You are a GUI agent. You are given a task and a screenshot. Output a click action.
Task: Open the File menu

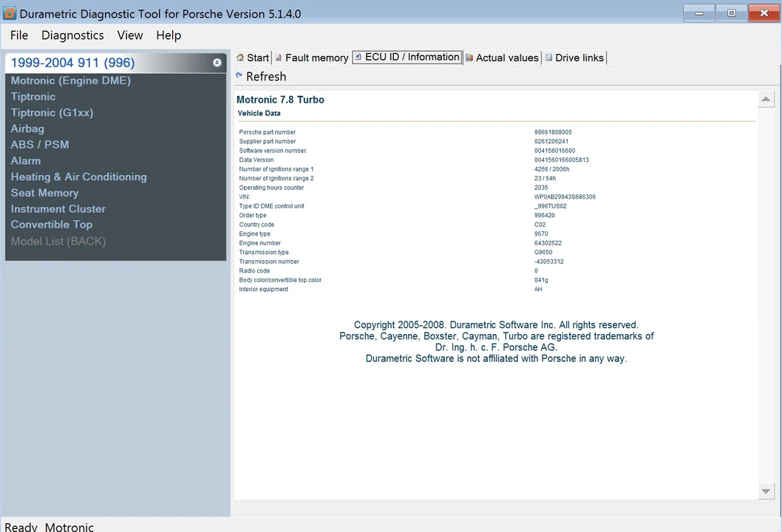(19, 35)
